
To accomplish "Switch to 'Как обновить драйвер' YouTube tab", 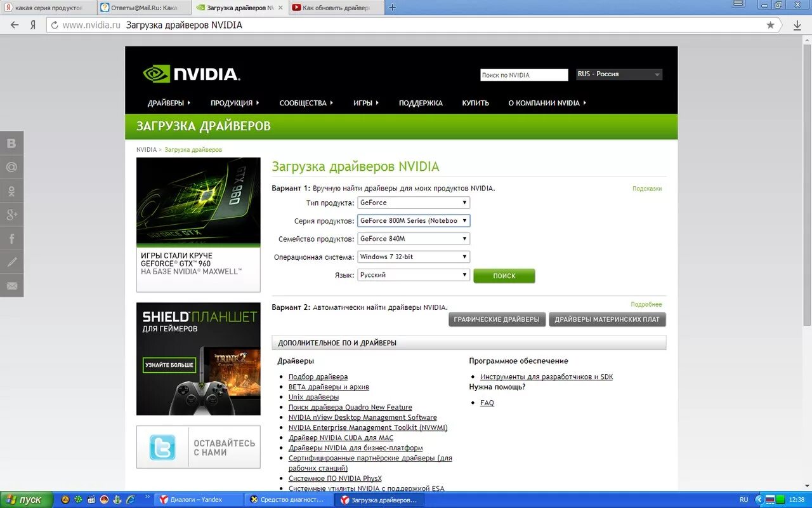I will click(x=336, y=8).
